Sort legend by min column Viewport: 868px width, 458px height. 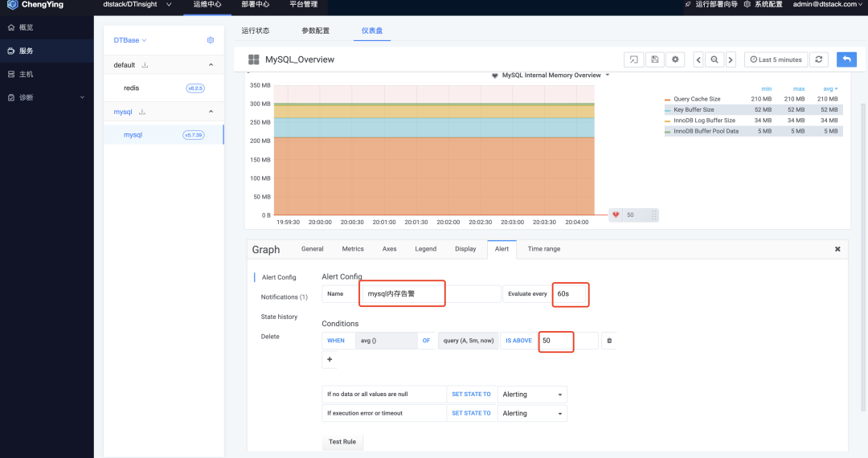[766, 88]
